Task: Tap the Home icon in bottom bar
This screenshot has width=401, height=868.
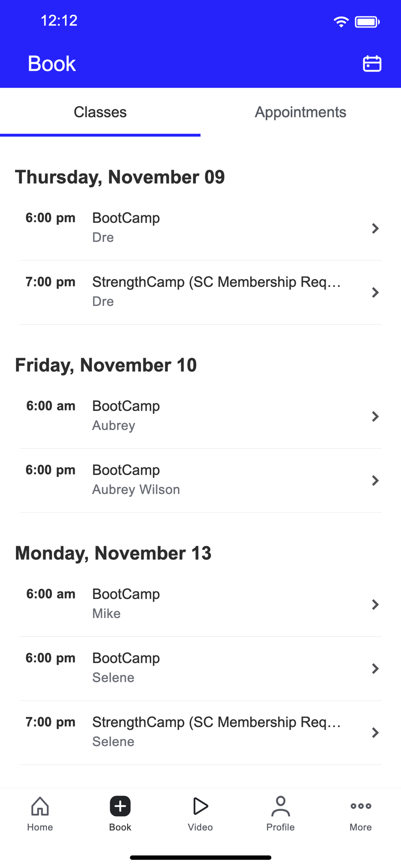Action: click(40, 806)
